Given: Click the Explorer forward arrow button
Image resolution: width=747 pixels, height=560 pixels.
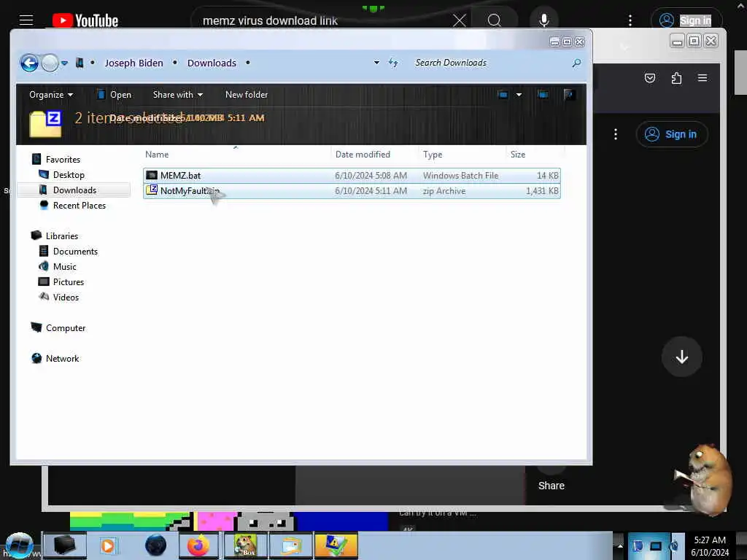Looking at the screenshot, I should tap(50, 63).
